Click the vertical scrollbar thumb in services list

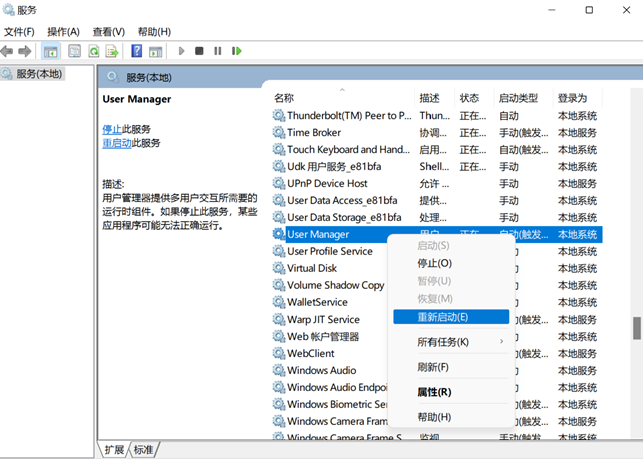[x=636, y=329]
